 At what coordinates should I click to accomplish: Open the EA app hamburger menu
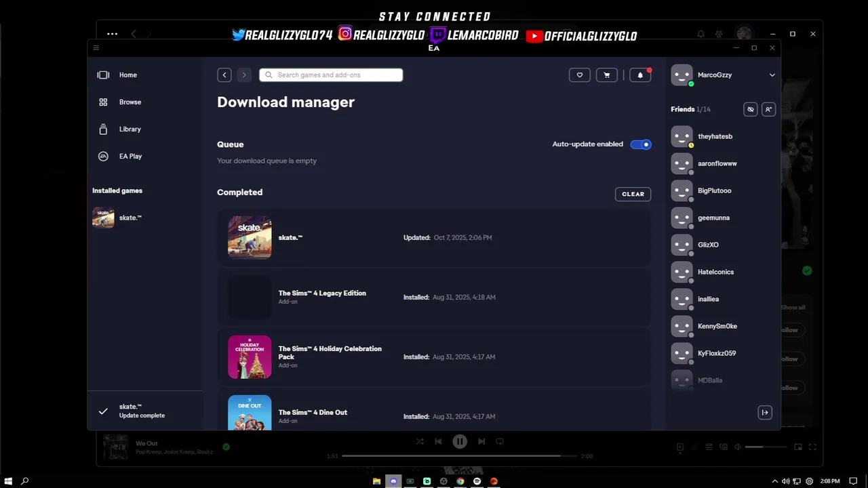(96, 47)
